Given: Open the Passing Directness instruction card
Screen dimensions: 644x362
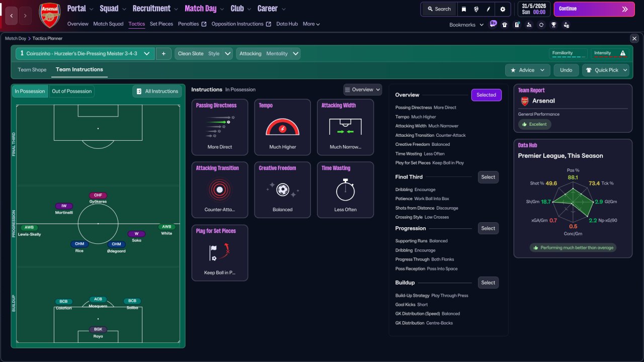Looking at the screenshot, I should pos(220,127).
